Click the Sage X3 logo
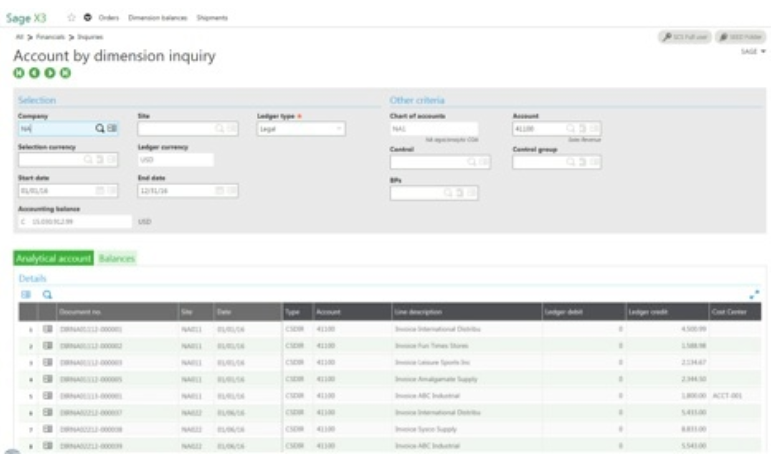775x457 pixels. pos(26,18)
